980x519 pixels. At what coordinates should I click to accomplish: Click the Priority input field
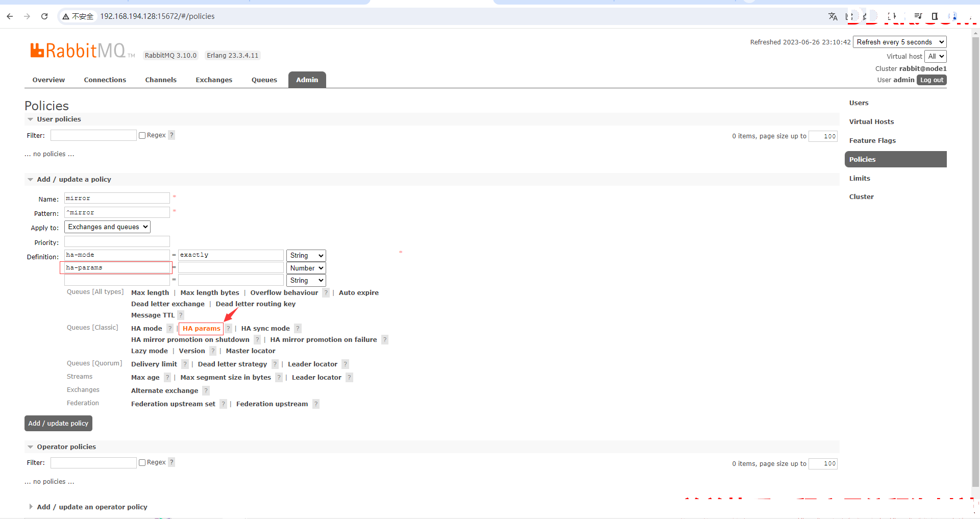click(x=117, y=242)
